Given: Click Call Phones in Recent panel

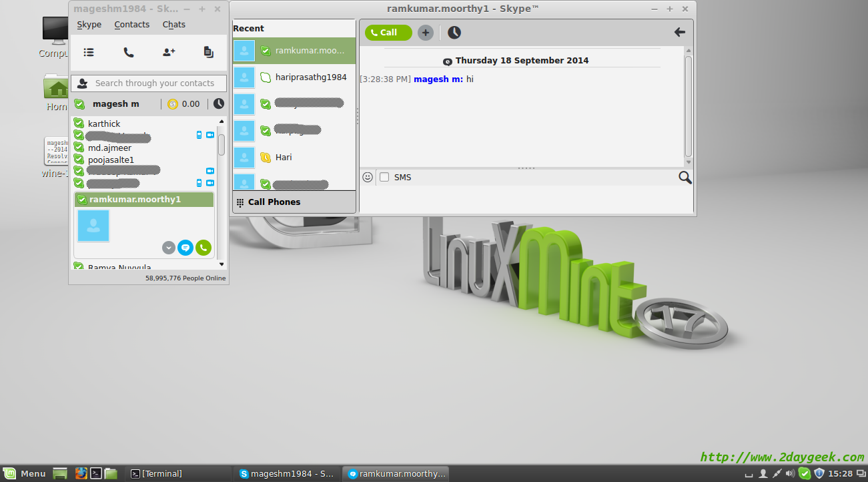Looking at the screenshot, I should (274, 202).
